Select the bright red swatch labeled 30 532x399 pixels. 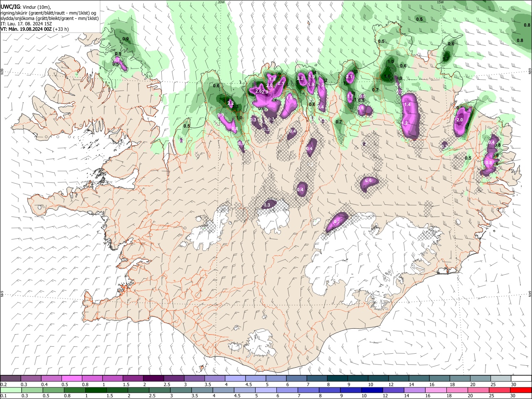pyautogui.click(x=521, y=390)
